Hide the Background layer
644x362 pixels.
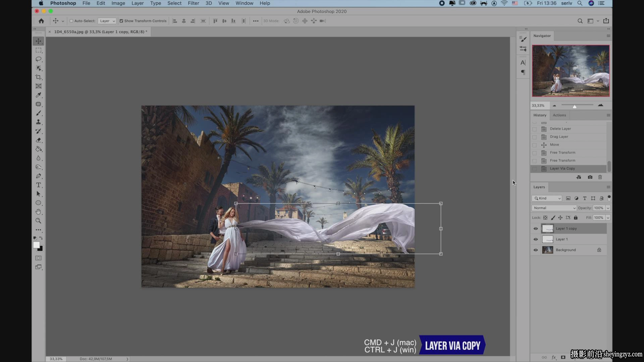[x=536, y=250]
